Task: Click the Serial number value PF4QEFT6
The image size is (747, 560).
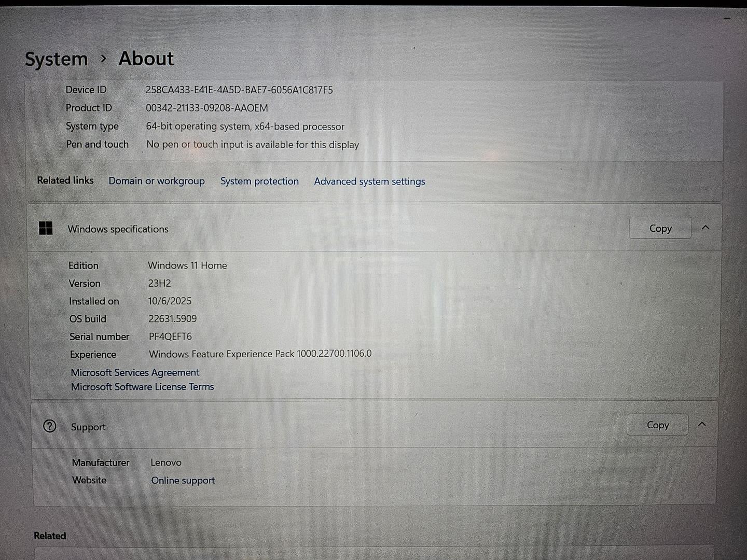Action: (170, 337)
